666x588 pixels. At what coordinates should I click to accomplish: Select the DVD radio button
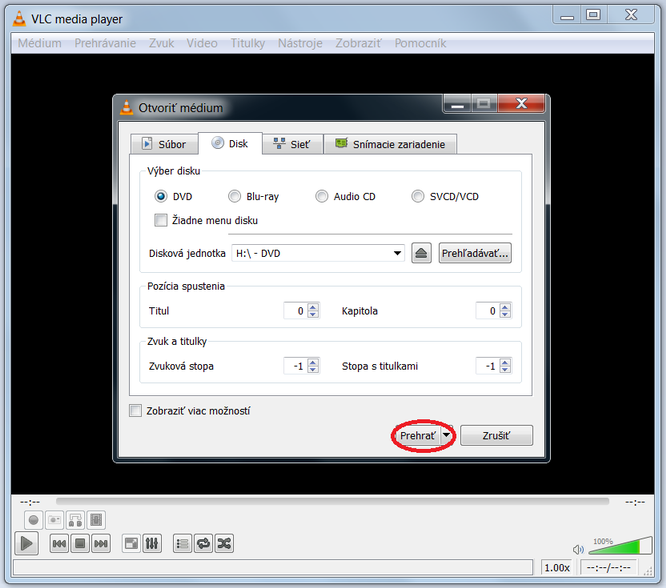[x=161, y=196]
